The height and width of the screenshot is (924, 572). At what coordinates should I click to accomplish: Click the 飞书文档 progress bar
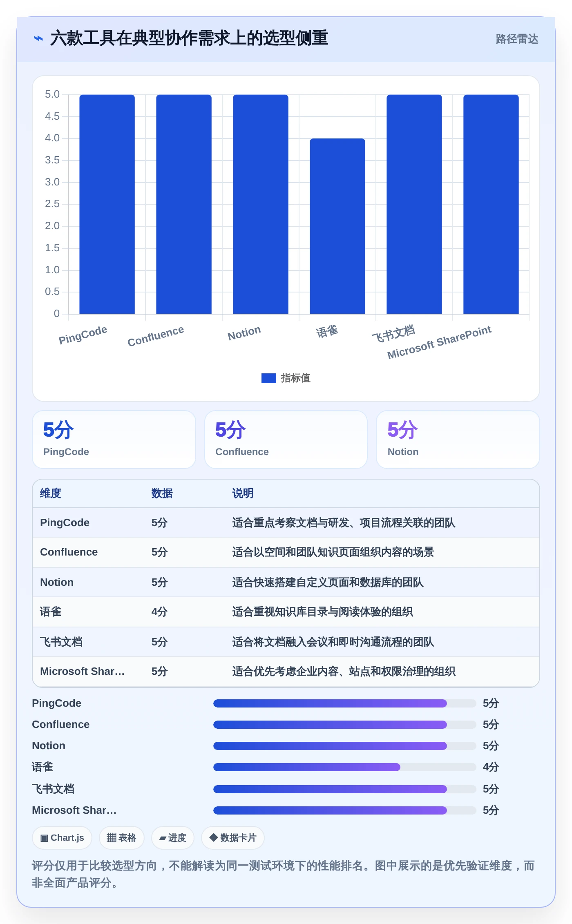coord(345,789)
